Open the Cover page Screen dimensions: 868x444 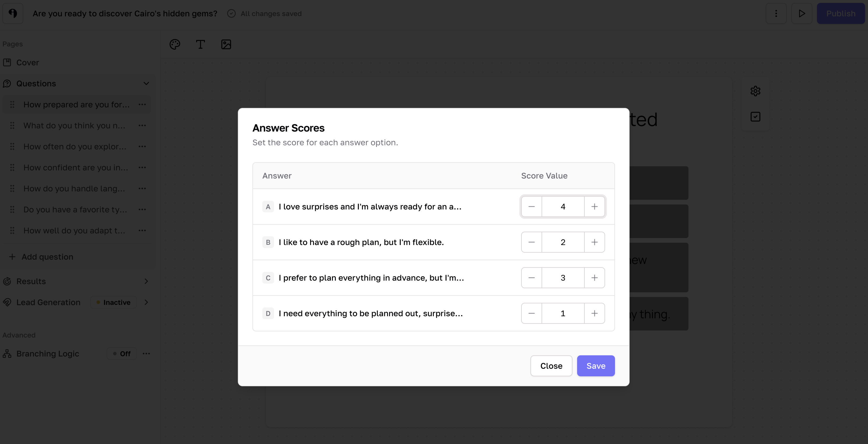(28, 62)
